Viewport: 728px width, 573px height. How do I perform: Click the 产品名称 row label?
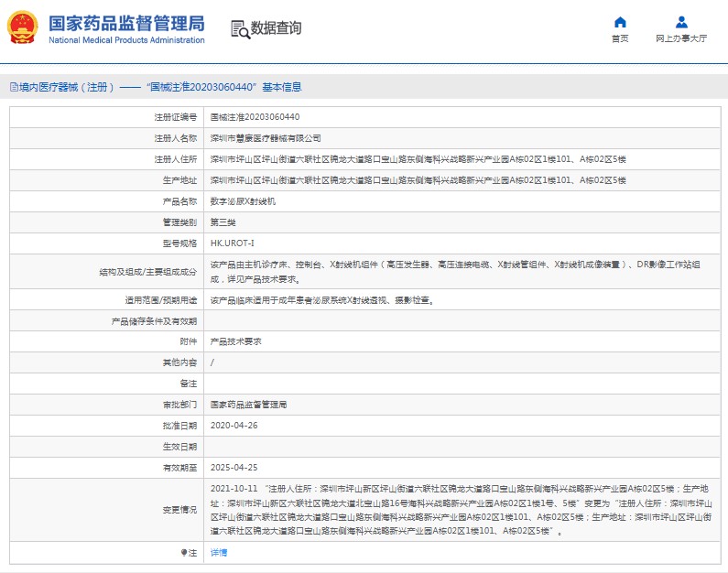tap(179, 201)
